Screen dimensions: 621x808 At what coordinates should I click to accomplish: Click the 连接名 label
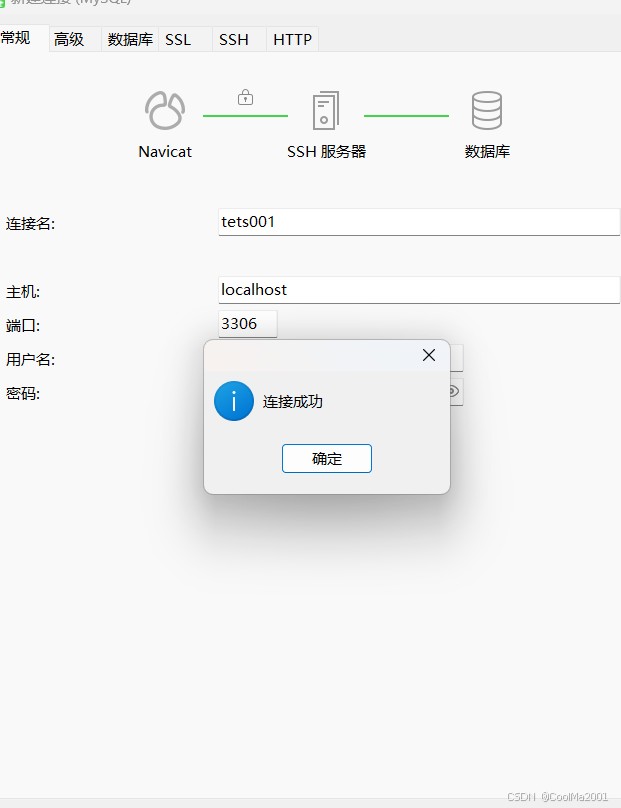point(30,224)
